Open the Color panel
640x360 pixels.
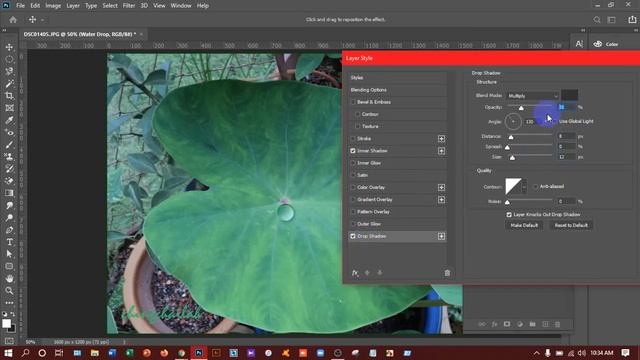[x=606, y=44]
